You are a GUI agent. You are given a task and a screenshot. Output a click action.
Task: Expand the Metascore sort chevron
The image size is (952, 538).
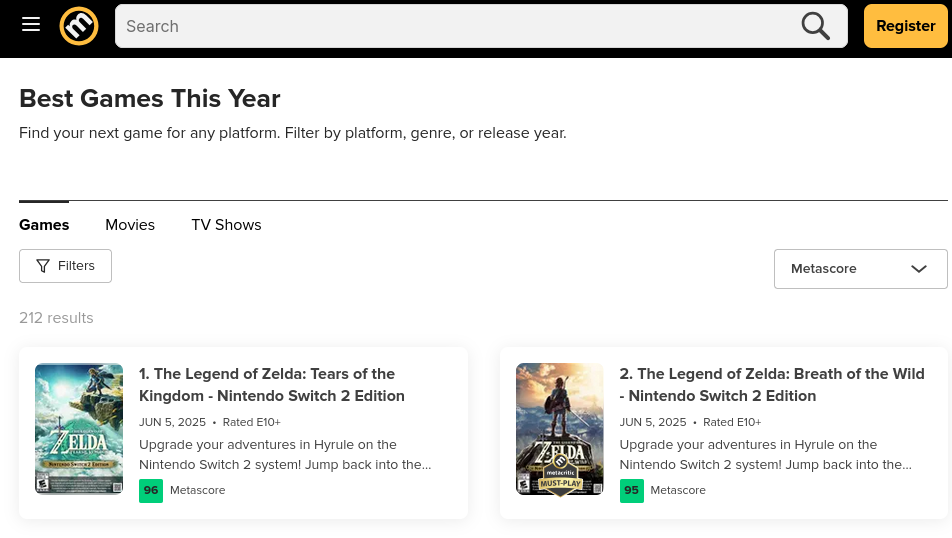[x=919, y=269]
